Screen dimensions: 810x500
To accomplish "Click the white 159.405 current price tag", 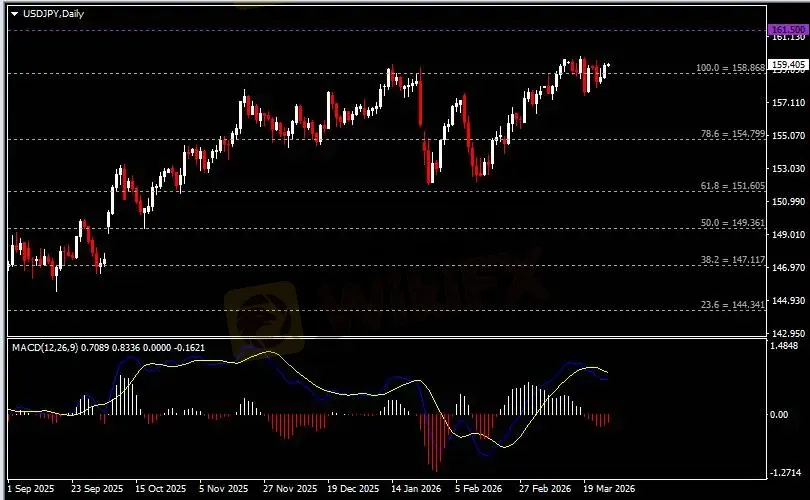I will pyautogui.click(x=787, y=62).
